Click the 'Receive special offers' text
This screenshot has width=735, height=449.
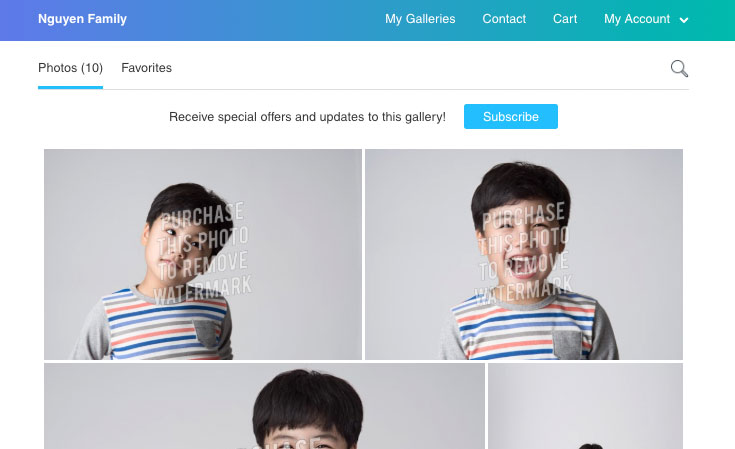click(x=307, y=117)
